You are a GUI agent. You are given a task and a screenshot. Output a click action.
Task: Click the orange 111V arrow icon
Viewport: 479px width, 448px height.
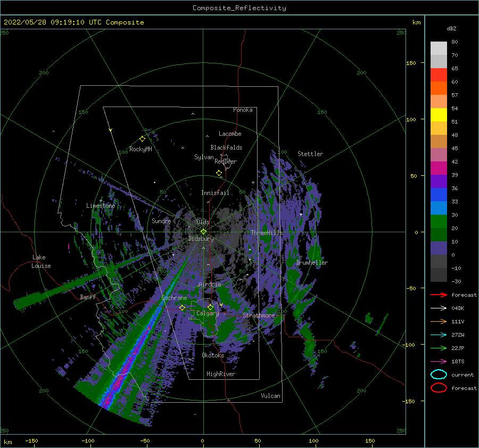(439, 321)
